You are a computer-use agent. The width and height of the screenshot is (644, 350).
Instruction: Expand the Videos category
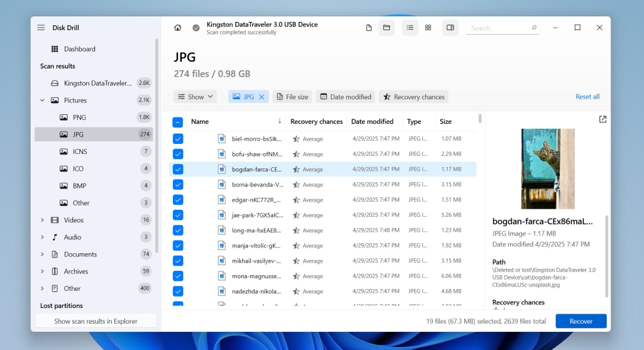point(42,220)
